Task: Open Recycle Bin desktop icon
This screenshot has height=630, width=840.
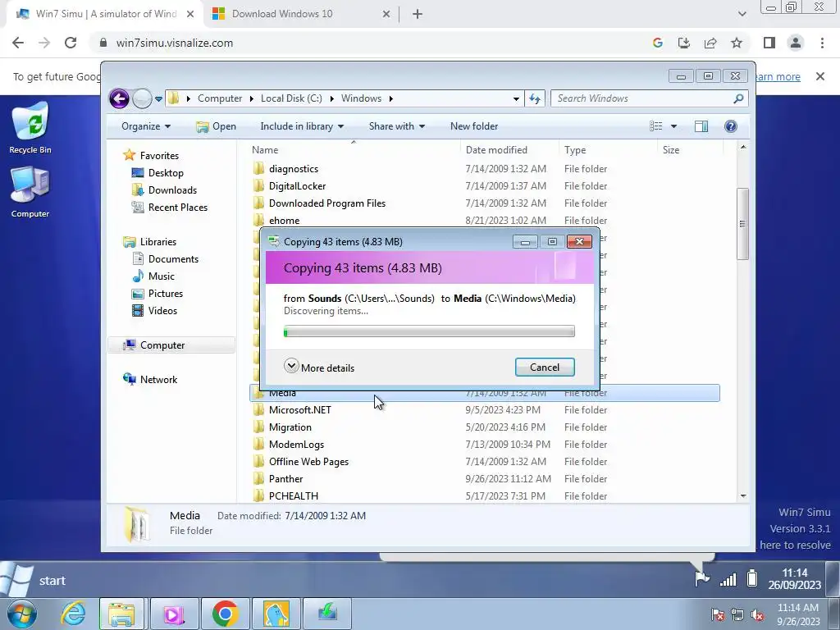Action: (30, 129)
